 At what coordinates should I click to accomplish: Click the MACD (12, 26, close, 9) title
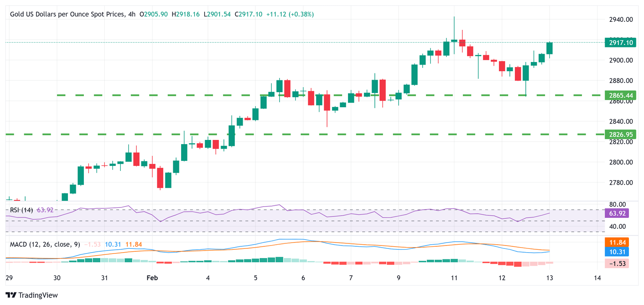[45, 244]
